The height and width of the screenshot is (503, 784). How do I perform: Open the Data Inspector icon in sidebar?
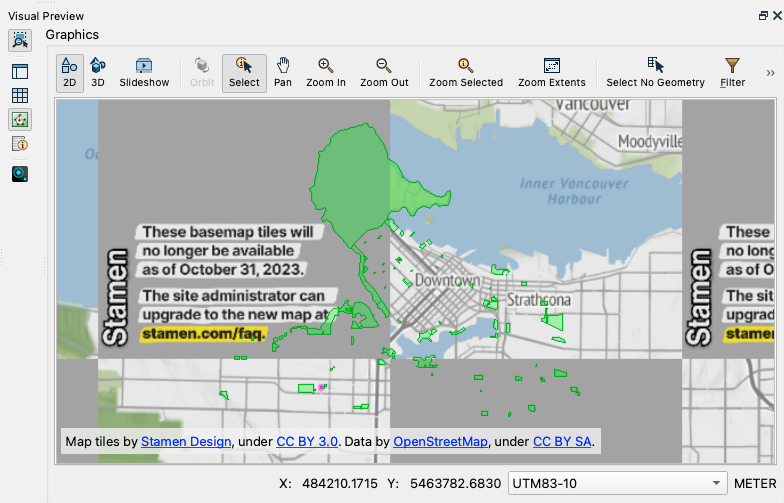coord(20,174)
